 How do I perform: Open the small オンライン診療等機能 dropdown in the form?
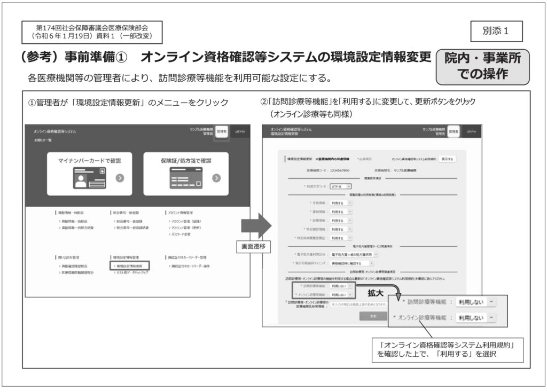pos(341,295)
